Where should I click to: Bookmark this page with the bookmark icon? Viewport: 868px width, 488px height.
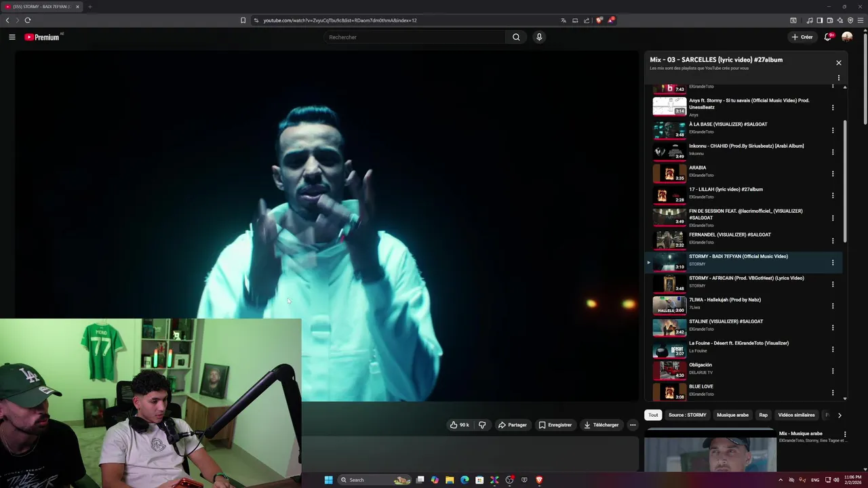tap(243, 20)
